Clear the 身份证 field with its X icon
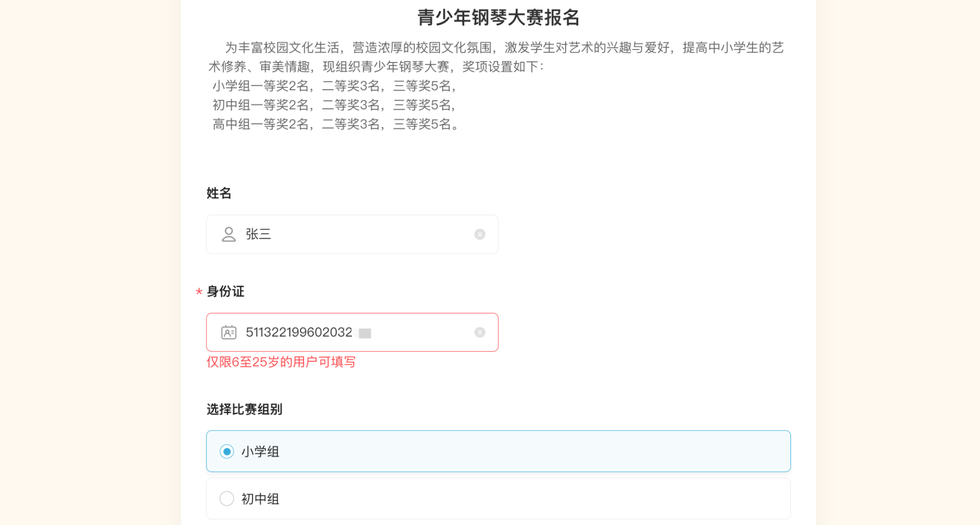The height and width of the screenshot is (525, 980). click(x=479, y=332)
